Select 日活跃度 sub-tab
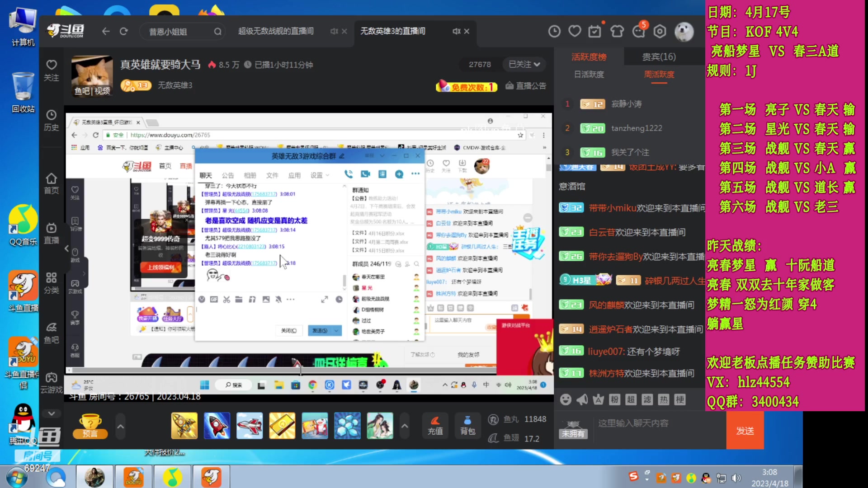Viewport: 868px width, 488px height. (589, 75)
